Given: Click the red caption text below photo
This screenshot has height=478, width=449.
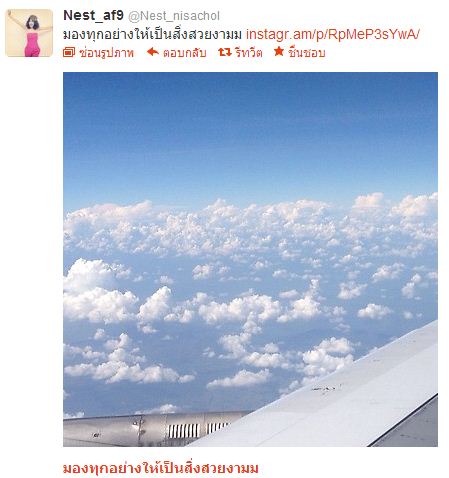Looking at the screenshot, I should (161, 468).
